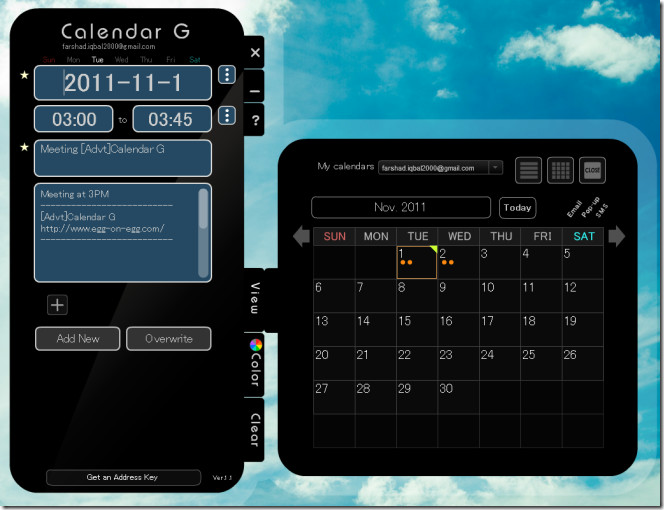Open the date options three-dot button
Screen dimensions: 664x510
coord(227,75)
